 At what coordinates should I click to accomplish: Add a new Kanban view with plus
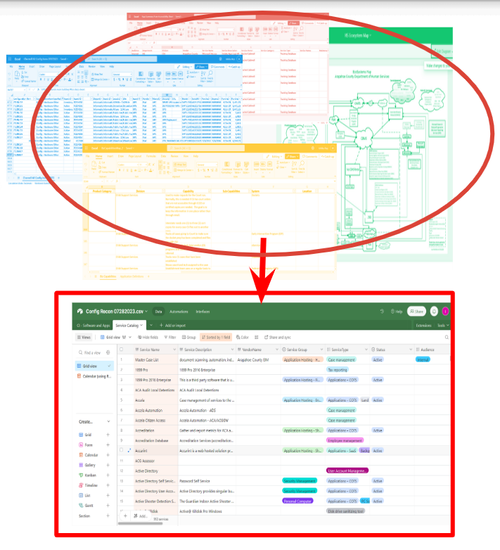click(108, 475)
